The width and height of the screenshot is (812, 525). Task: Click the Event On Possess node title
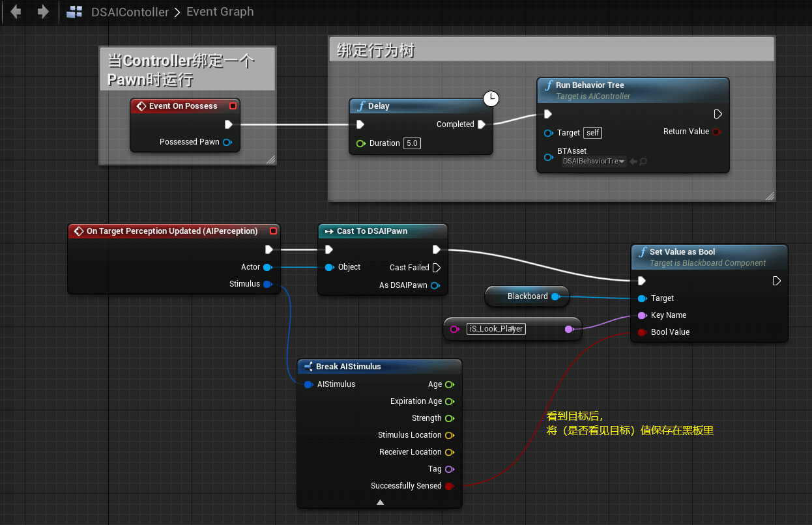coord(183,106)
